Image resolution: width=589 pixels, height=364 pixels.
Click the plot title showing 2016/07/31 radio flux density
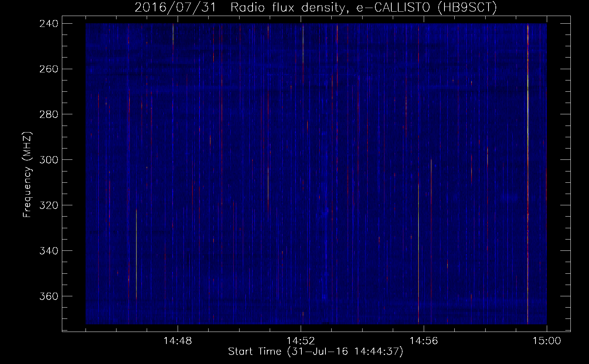316,7
